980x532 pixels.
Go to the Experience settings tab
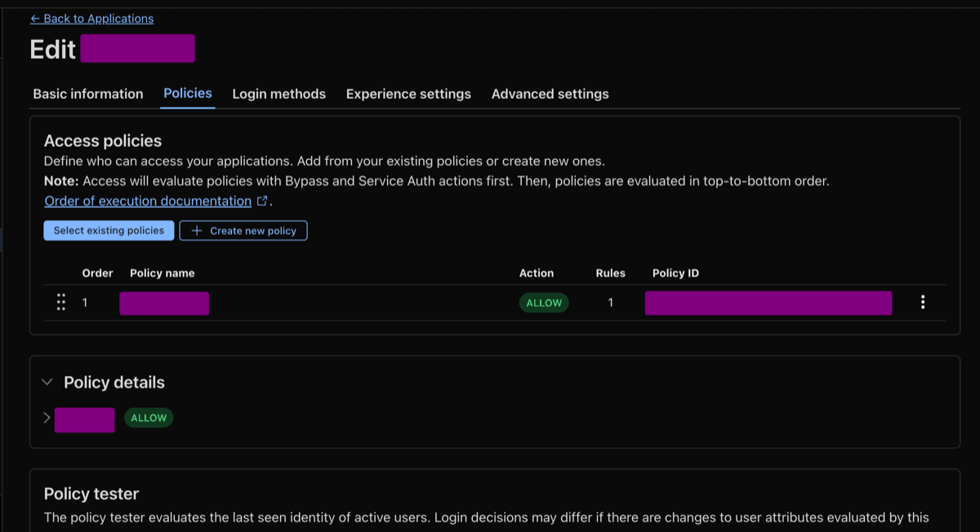[x=408, y=94]
